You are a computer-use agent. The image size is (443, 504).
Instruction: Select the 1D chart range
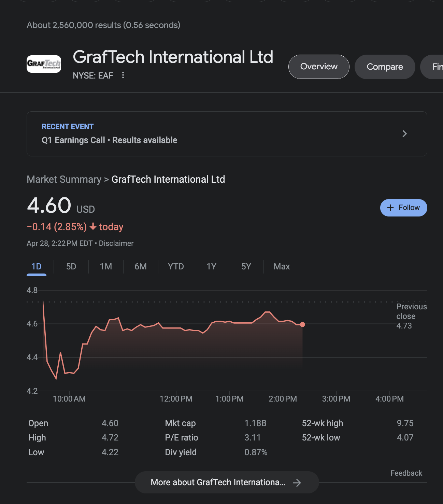(x=37, y=266)
